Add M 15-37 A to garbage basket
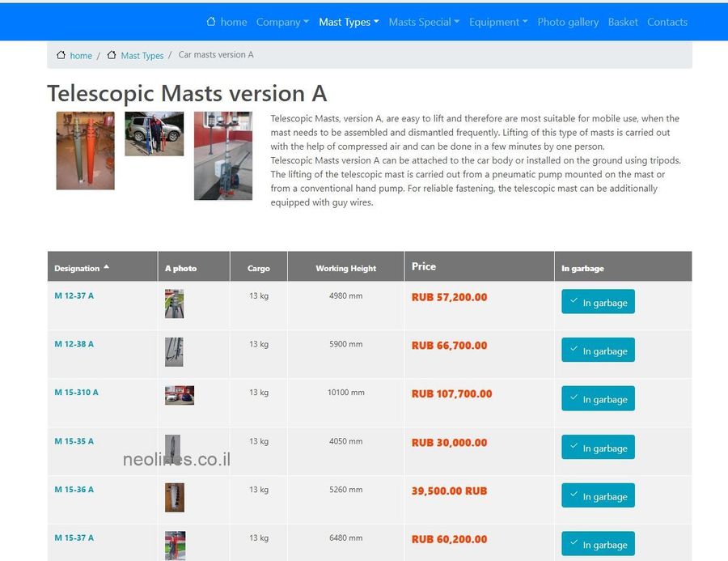Screen dimensions: 728x561 coord(598,544)
